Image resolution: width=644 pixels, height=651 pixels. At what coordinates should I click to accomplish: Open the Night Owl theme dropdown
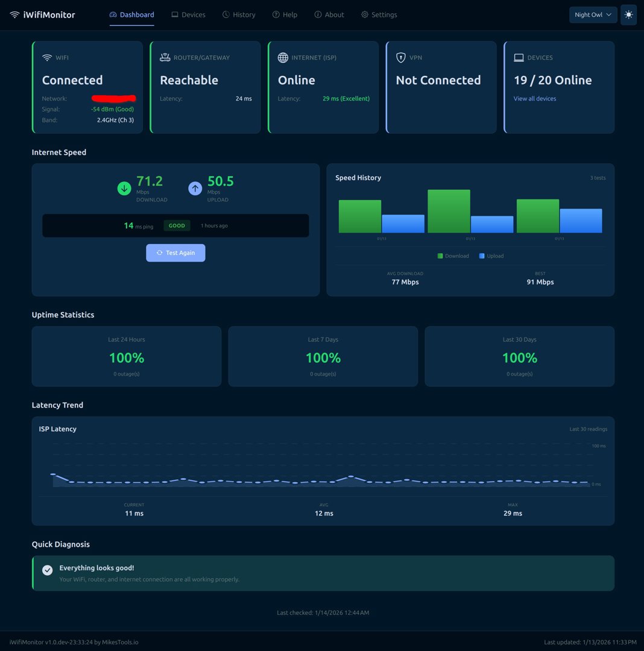coord(593,14)
